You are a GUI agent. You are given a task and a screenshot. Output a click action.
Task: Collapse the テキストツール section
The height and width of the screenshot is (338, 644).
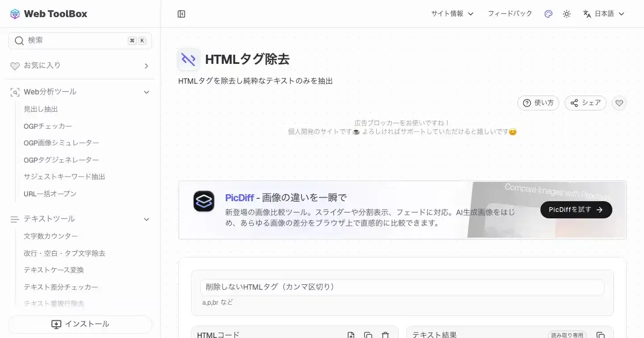coord(146,219)
